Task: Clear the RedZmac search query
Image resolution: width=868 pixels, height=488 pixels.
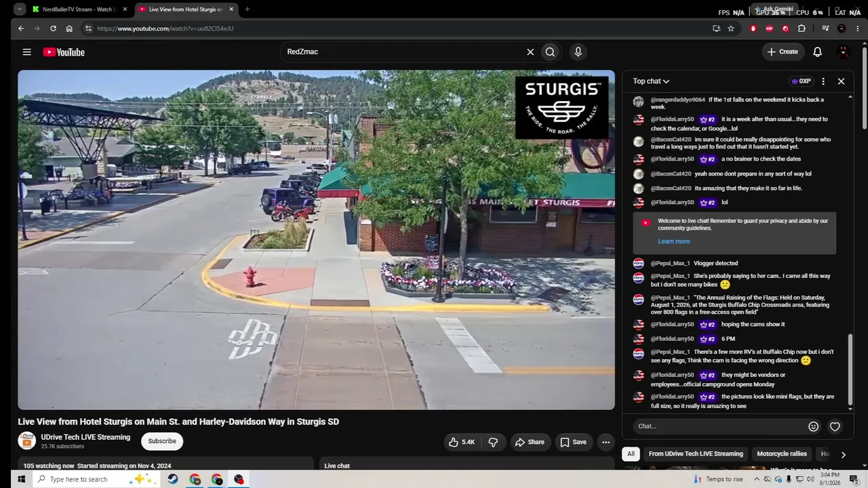Action: click(530, 52)
